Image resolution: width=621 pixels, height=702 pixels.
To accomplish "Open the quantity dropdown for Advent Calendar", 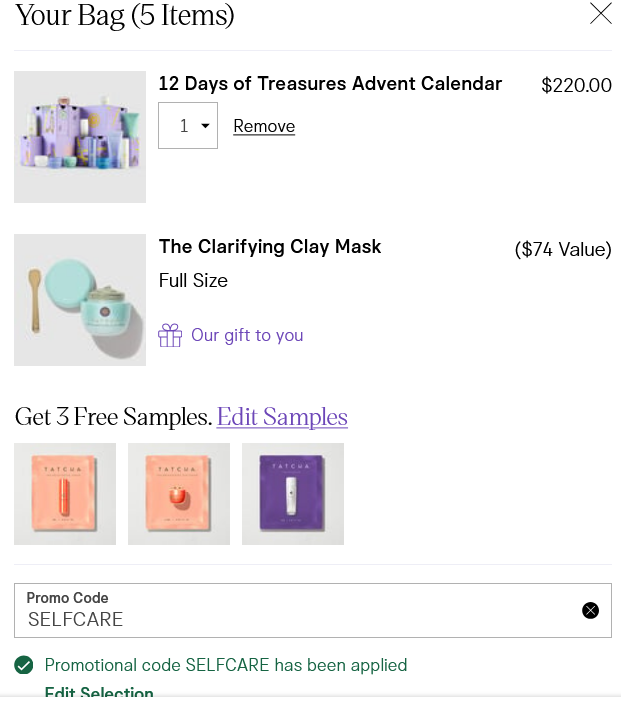I will pos(188,126).
